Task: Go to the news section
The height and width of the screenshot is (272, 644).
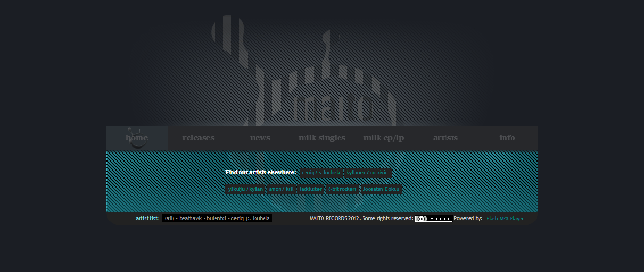Action: point(260,138)
